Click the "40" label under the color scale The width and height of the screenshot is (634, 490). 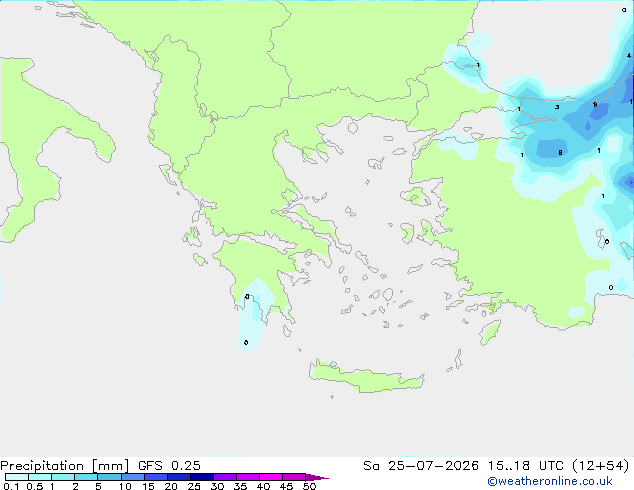[263, 486]
